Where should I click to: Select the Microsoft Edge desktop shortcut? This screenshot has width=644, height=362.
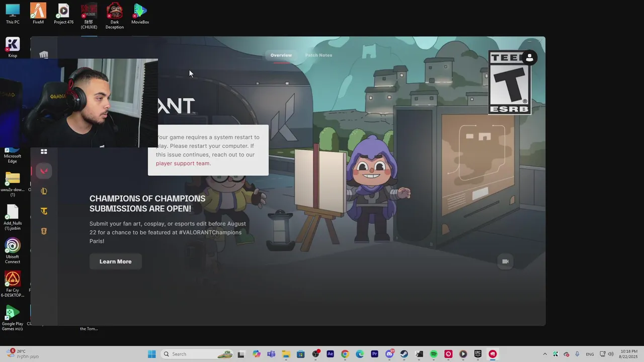[x=13, y=156]
